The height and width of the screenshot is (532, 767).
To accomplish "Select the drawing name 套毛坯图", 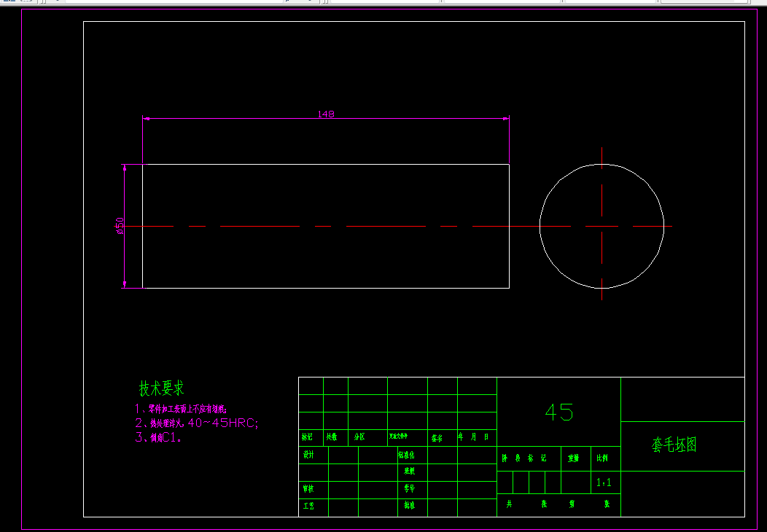I will (674, 445).
